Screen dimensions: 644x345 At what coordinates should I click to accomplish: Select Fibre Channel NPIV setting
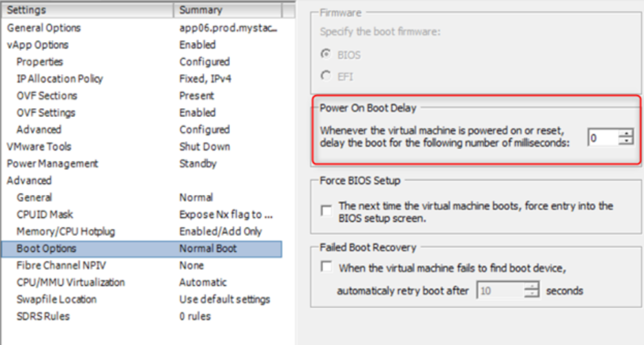pyautogui.click(x=61, y=265)
